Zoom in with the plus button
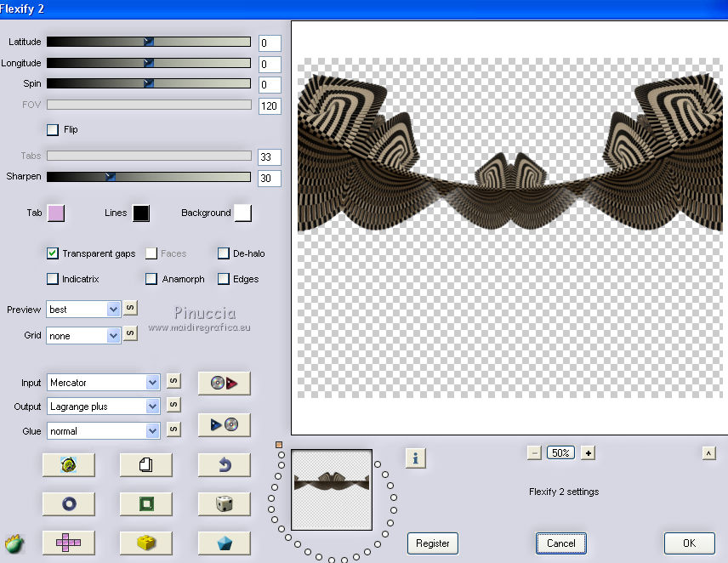Image resolution: width=728 pixels, height=563 pixels. (588, 452)
